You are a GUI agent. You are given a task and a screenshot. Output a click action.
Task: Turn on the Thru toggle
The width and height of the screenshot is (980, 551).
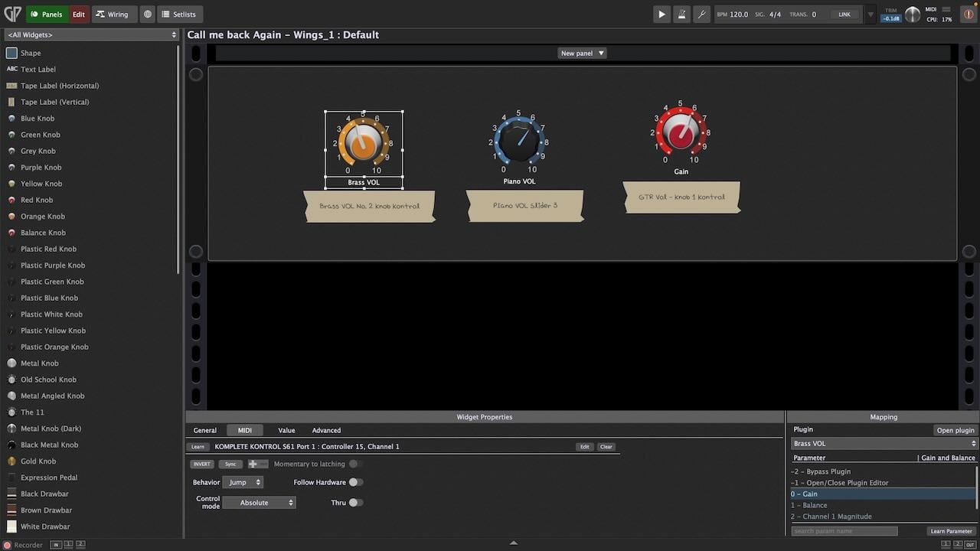coord(355,503)
